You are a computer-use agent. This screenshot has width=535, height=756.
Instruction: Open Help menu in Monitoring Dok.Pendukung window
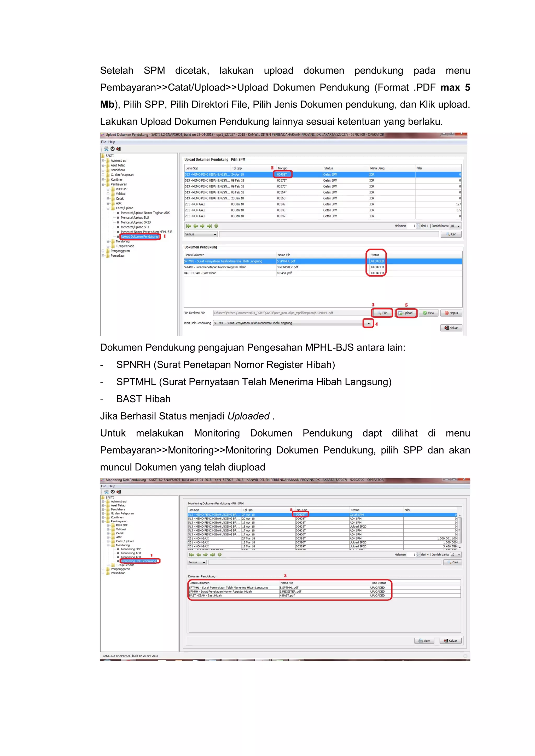coord(112,486)
